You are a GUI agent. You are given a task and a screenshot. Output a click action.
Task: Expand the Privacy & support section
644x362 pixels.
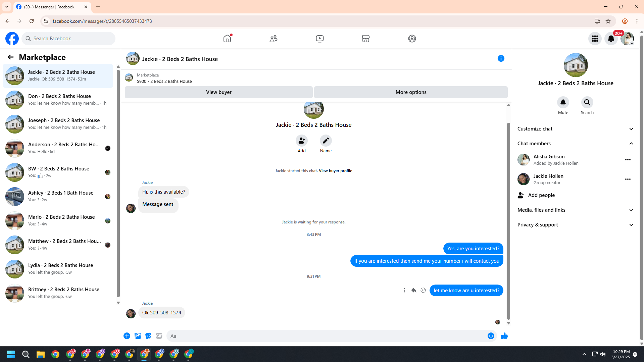point(576,225)
